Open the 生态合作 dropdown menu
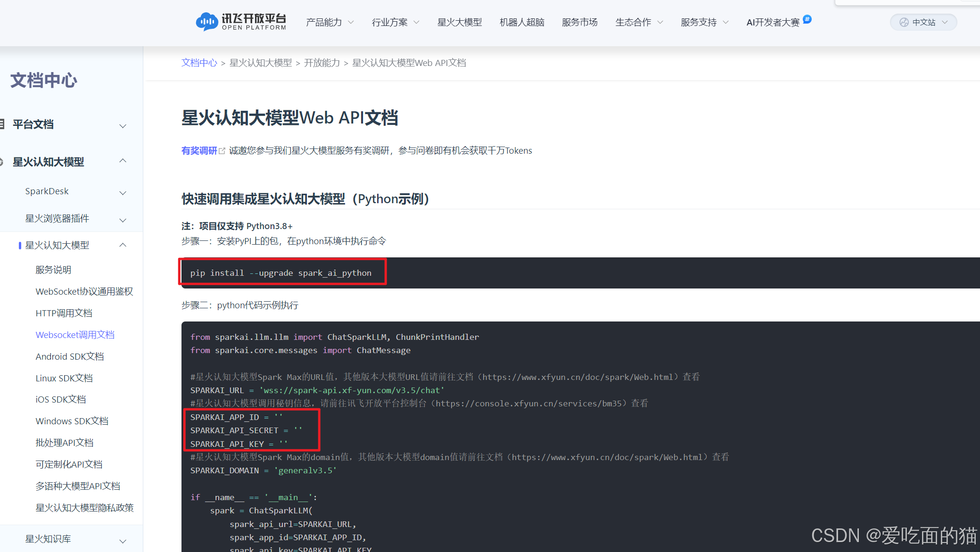980x552 pixels. point(639,22)
